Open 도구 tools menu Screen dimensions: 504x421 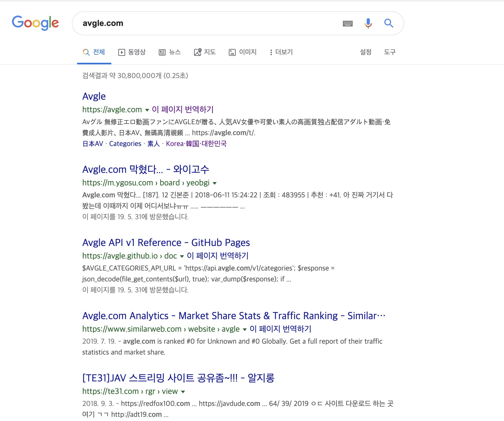coord(390,52)
